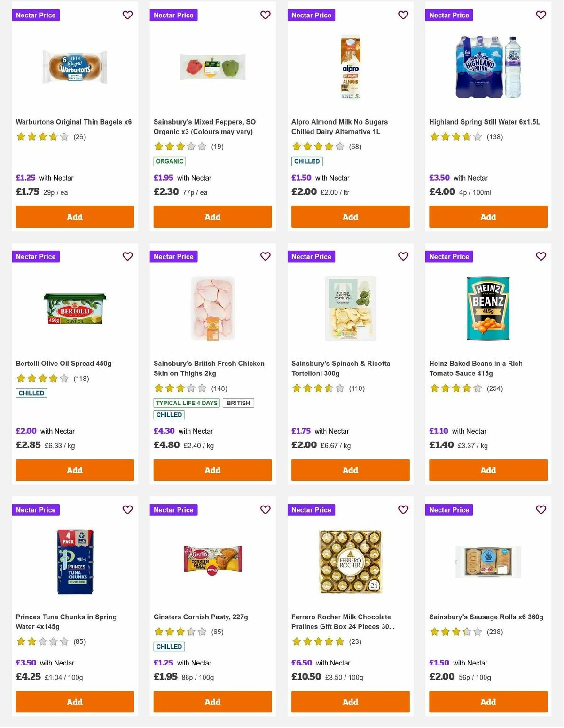Screen dimensions: 564x728
Task: Favorite the Ferrero Rocher gift box
Action: 402,509
